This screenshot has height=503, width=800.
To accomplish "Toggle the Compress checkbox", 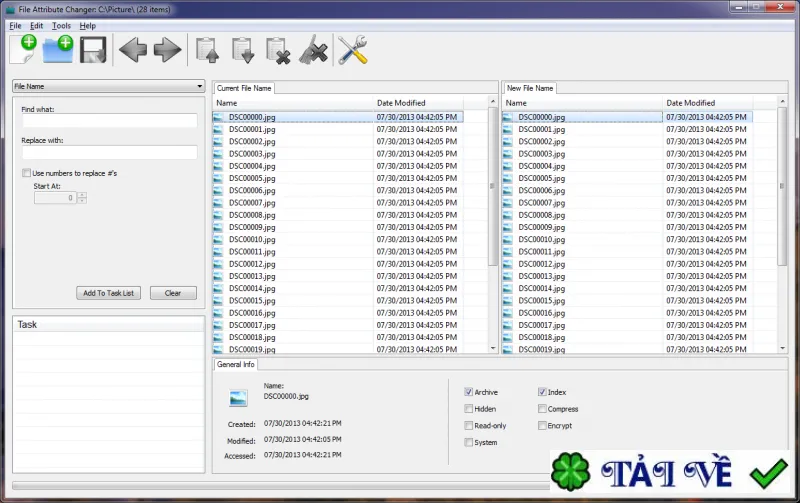I will point(542,409).
